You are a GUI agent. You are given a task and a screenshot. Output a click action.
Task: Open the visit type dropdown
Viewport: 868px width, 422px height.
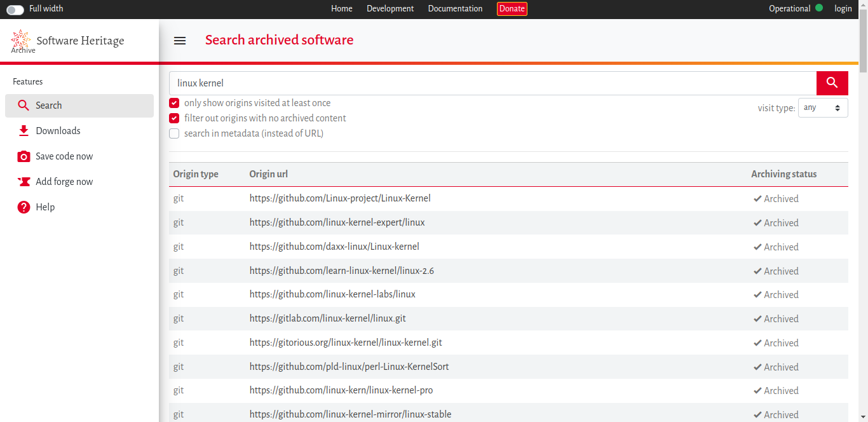click(823, 108)
